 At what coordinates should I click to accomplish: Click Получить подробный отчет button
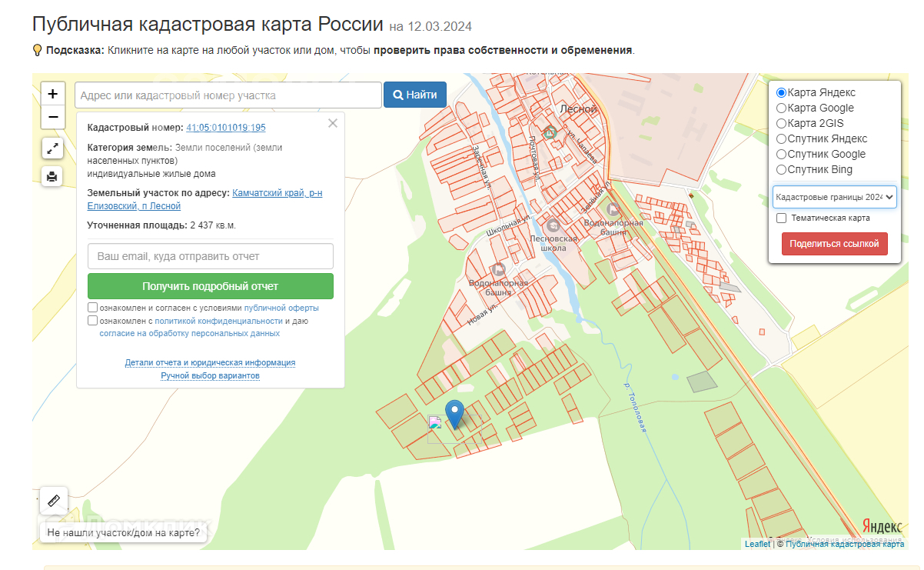pos(210,286)
